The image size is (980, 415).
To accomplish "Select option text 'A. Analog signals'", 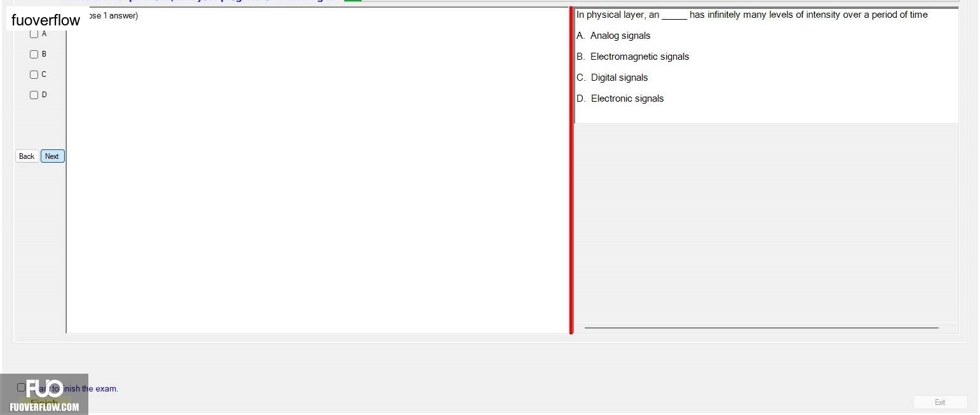I will 613,36.
